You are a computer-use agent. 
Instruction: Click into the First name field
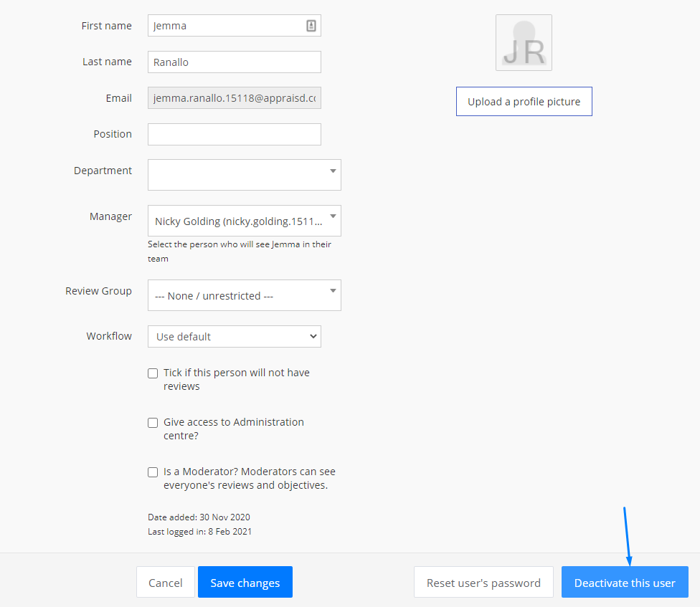click(226, 26)
